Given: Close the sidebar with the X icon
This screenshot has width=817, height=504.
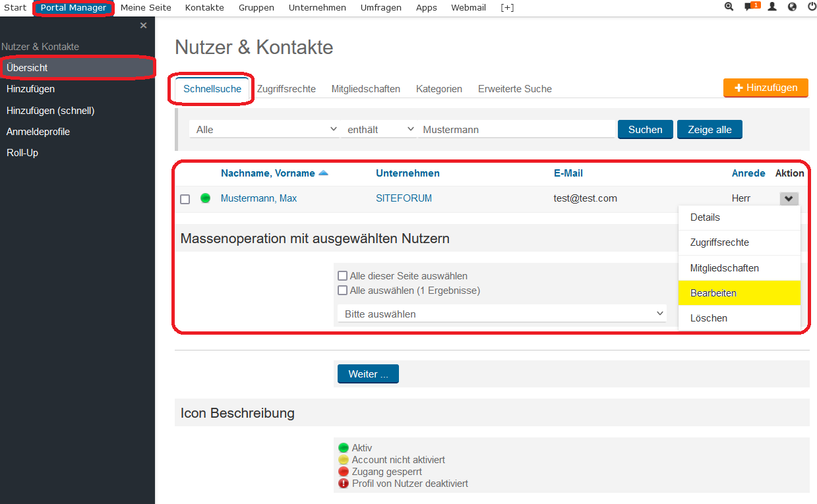Looking at the screenshot, I should 143,26.
